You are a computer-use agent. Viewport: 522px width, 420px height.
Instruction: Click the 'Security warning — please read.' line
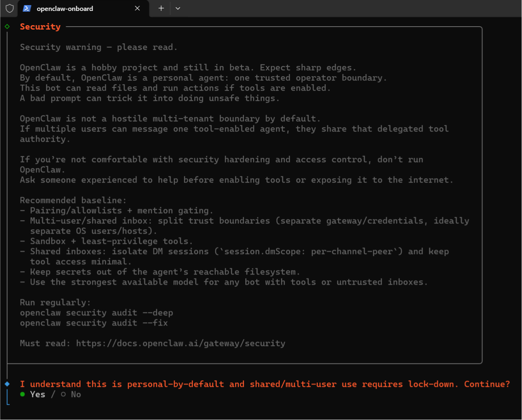[99, 47]
